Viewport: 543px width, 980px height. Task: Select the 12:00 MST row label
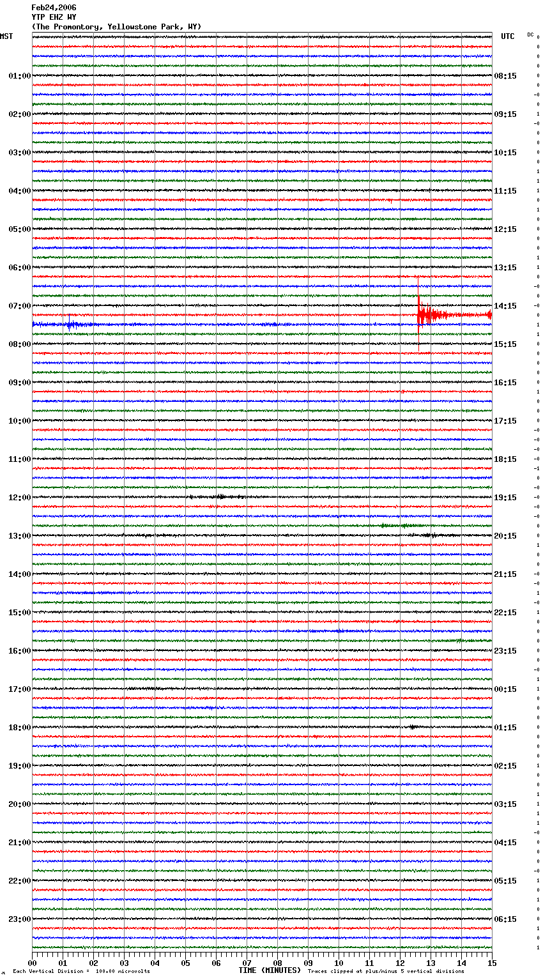[19, 498]
